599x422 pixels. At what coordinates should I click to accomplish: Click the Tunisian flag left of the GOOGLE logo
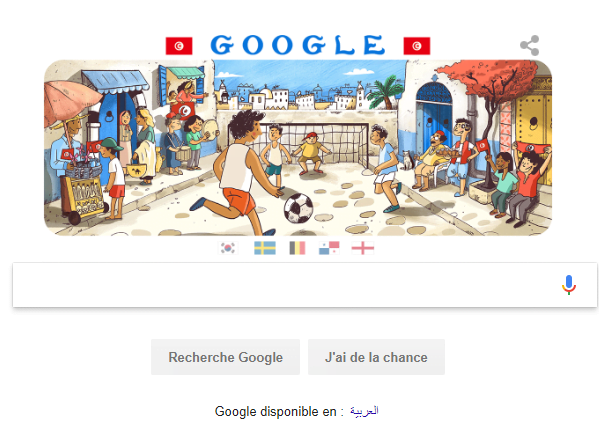point(179,46)
